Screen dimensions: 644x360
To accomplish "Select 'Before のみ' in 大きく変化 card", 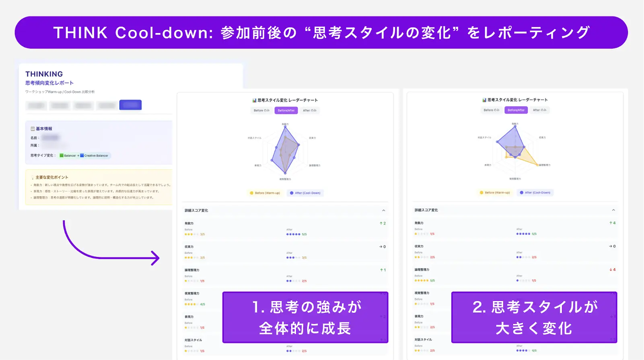I will pos(491,110).
